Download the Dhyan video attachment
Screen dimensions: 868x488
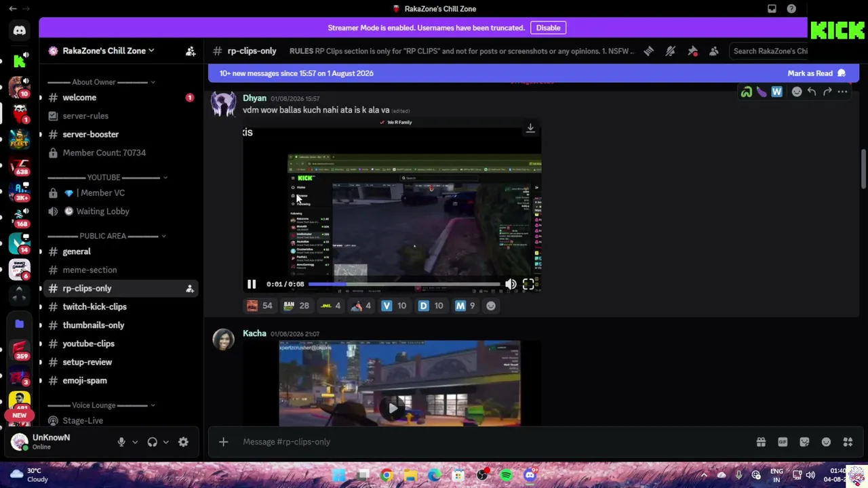coord(530,128)
